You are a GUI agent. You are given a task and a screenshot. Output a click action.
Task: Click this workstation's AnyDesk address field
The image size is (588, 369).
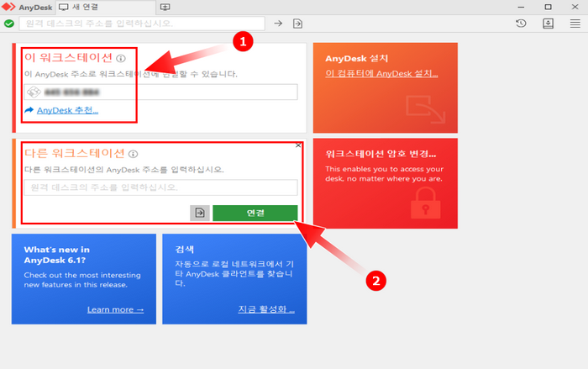point(161,92)
